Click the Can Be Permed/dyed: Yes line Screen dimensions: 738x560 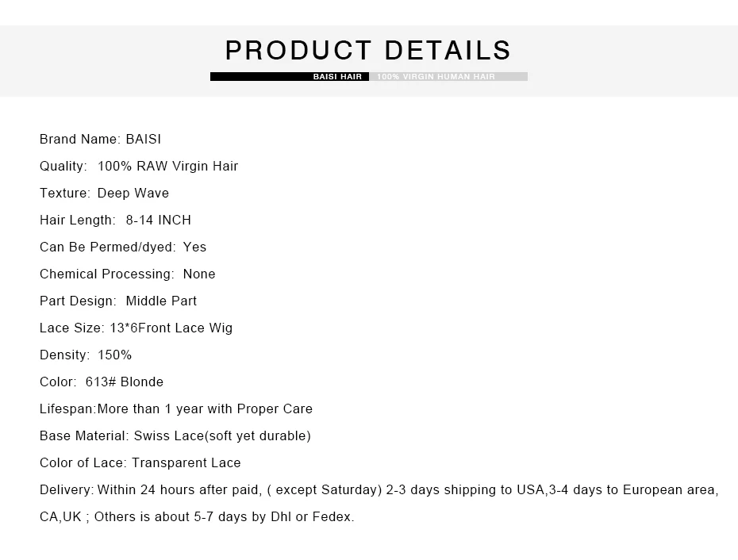123,247
